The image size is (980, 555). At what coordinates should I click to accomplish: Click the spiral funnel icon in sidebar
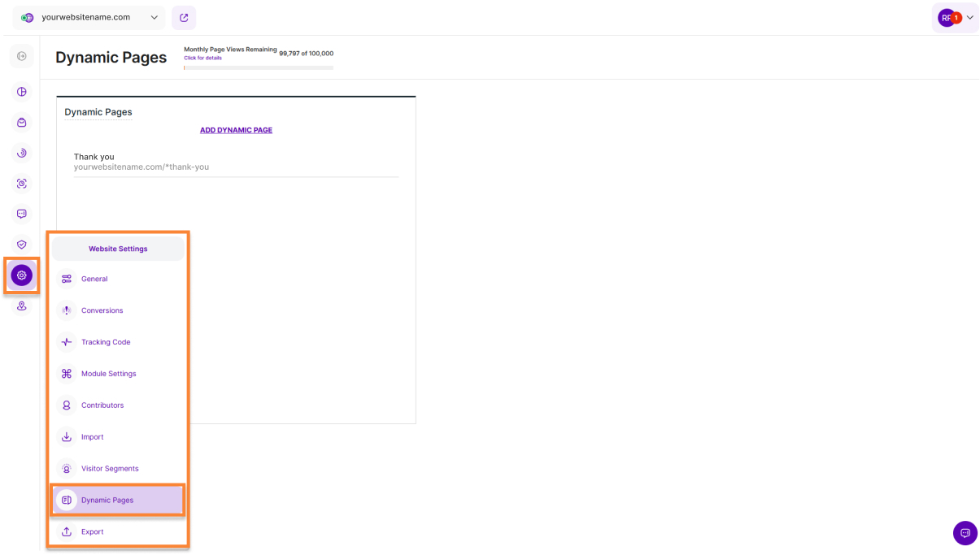click(22, 153)
